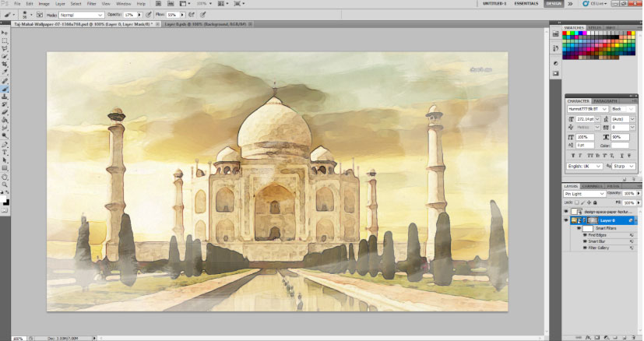This screenshot has height=341, width=644.
Task: Open the anti-aliasing dropdown showing Sharp
Action: point(624,166)
